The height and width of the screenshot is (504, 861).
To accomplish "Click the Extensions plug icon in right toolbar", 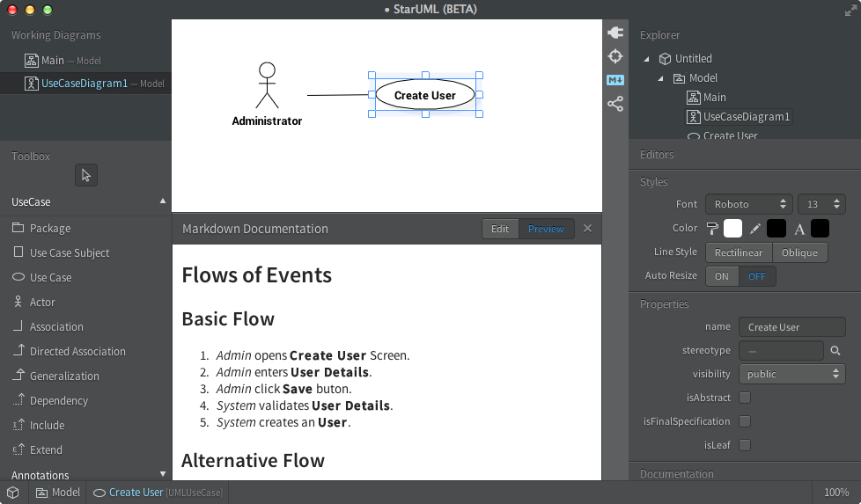I will click(x=615, y=33).
